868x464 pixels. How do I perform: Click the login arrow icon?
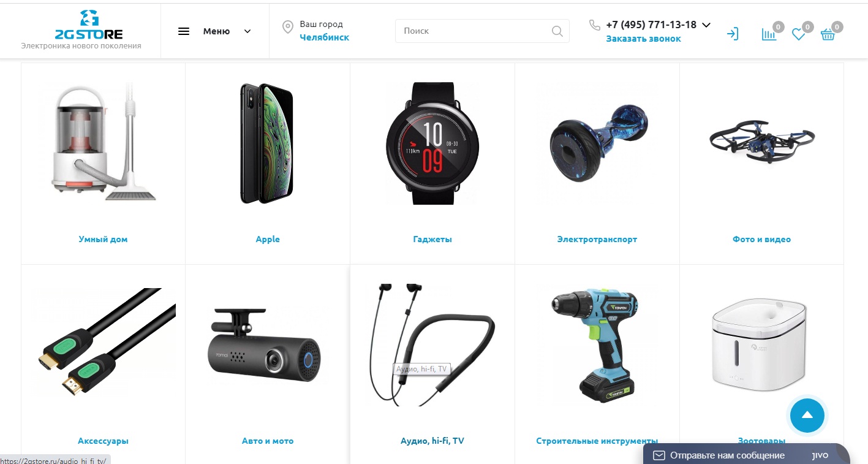point(733,34)
